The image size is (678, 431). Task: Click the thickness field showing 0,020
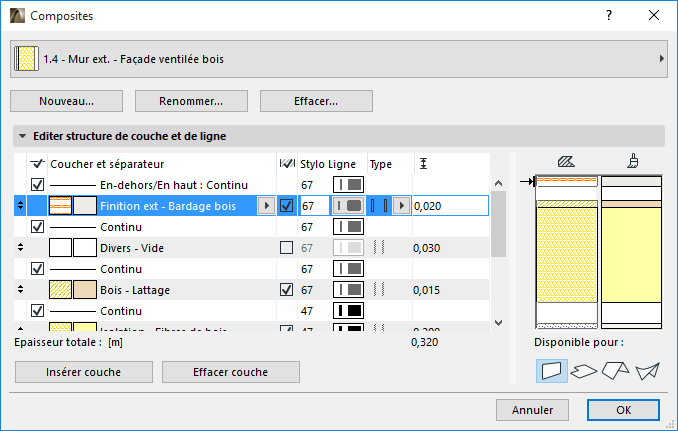click(x=450, y=206)
